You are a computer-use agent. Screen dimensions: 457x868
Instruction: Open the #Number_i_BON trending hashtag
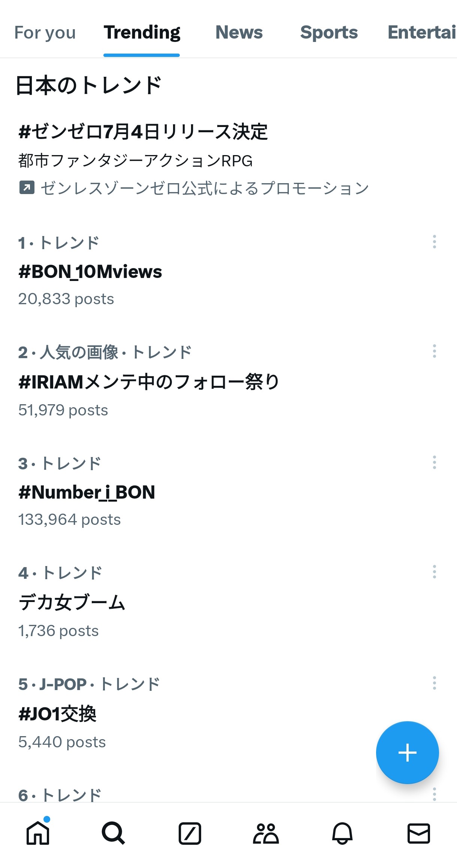pyautogui.click(x=87, y=492)
